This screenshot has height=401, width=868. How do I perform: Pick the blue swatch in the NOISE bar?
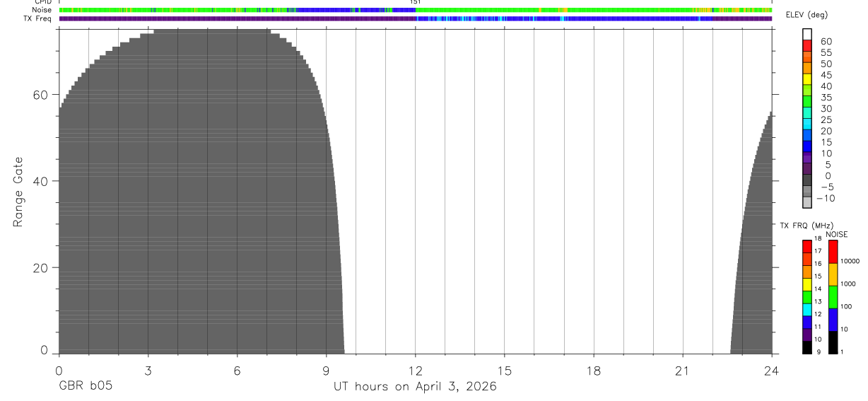point(833,320)
